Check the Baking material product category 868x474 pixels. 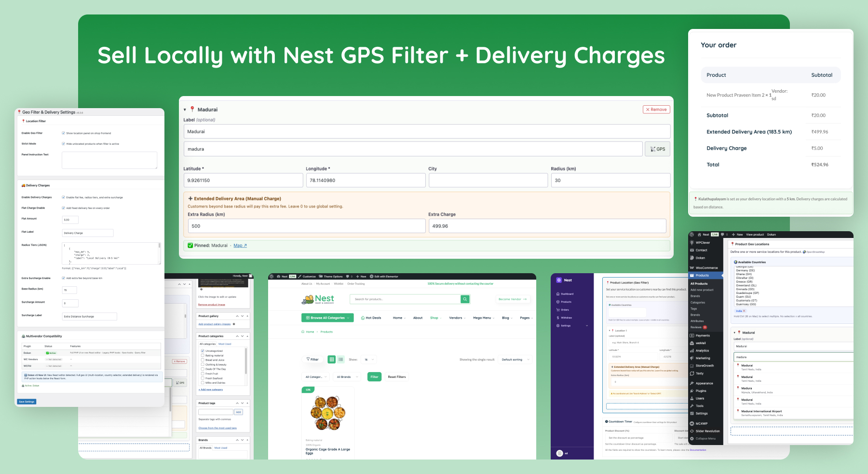coord(203,355)
